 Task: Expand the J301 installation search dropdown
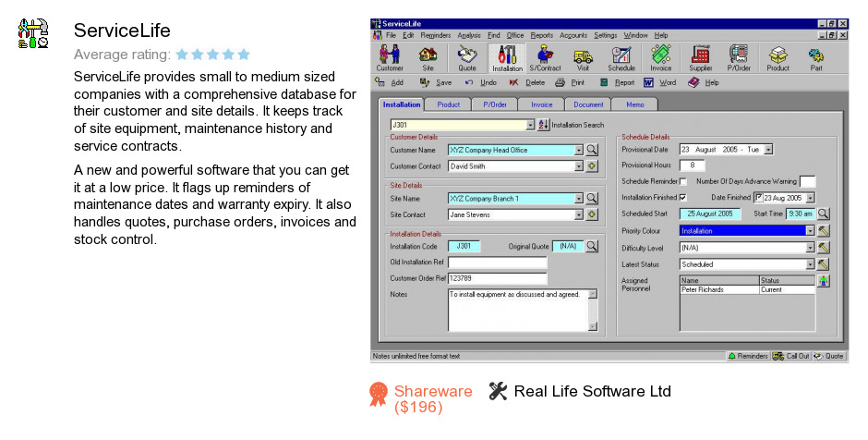tap(530, 125)
